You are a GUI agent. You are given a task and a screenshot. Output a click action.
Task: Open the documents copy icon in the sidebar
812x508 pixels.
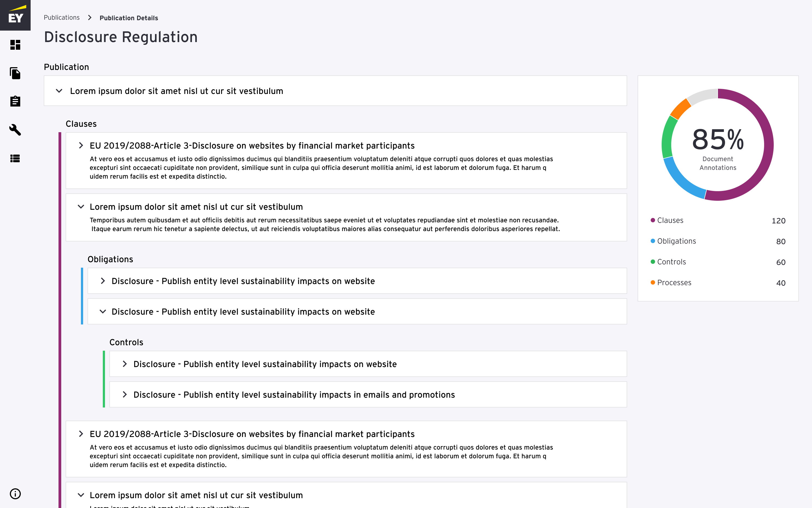pyautogui.click(x=15, y=73)
